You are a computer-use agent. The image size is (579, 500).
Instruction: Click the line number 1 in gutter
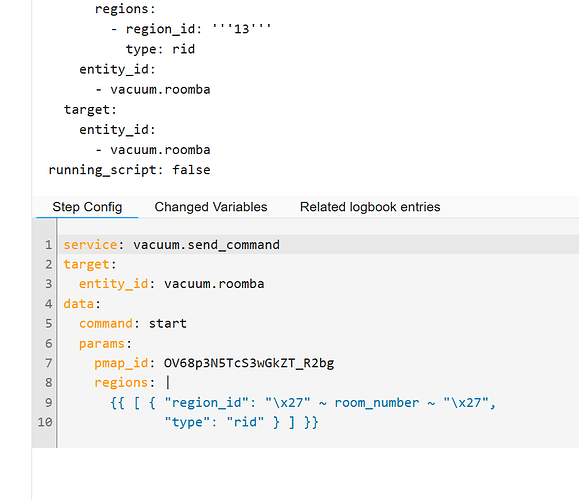(48, 244)
